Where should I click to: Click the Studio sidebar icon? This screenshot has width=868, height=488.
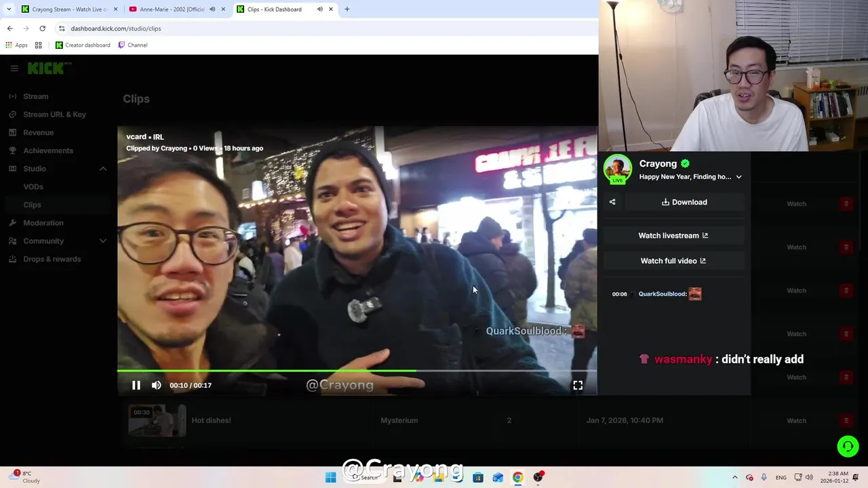pyautogui.click(x=12, y=169)
